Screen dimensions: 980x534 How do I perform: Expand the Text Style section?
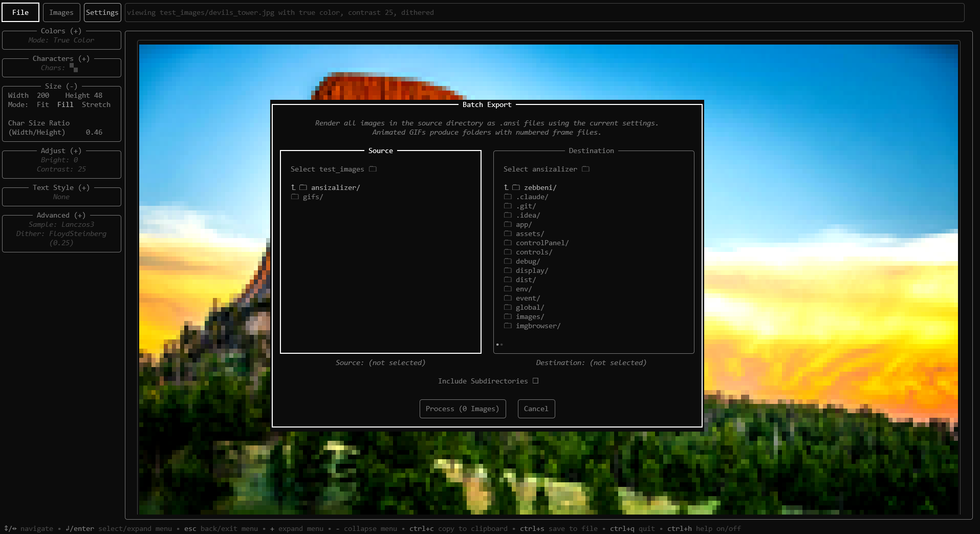pyautogui.click(x=61, y=187)
